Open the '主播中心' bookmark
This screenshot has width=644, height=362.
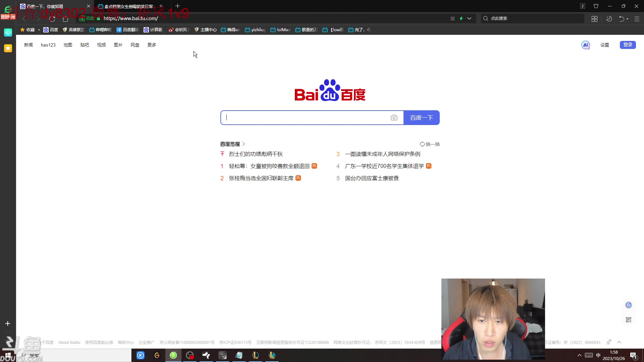coord(205,30)
